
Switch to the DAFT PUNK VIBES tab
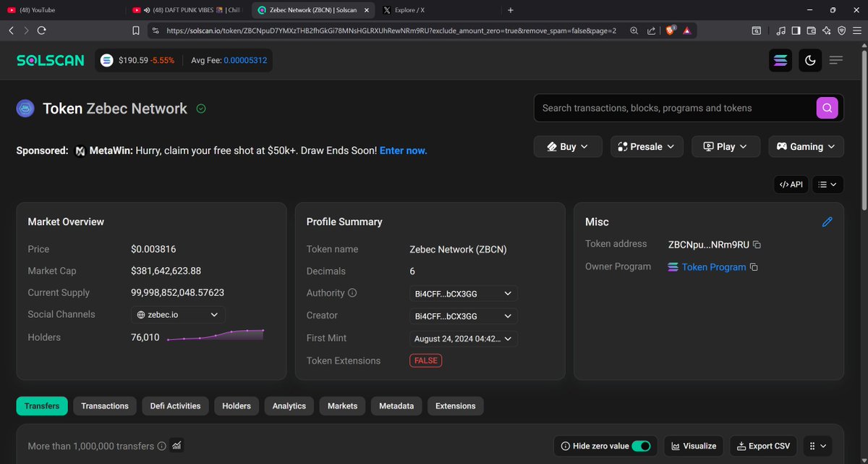[x=187, y=10]
